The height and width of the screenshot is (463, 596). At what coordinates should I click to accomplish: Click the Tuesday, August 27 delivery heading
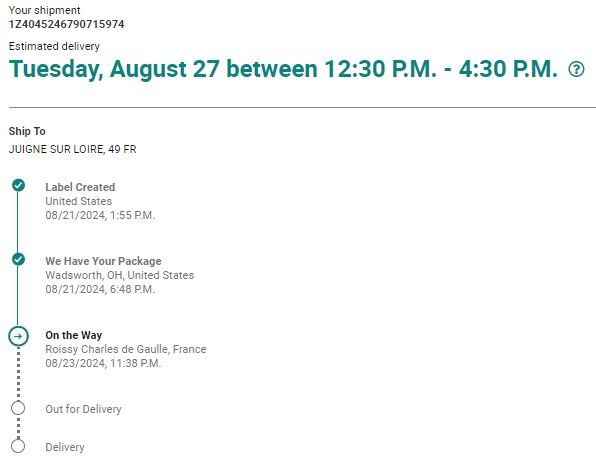tap(283, 69)
